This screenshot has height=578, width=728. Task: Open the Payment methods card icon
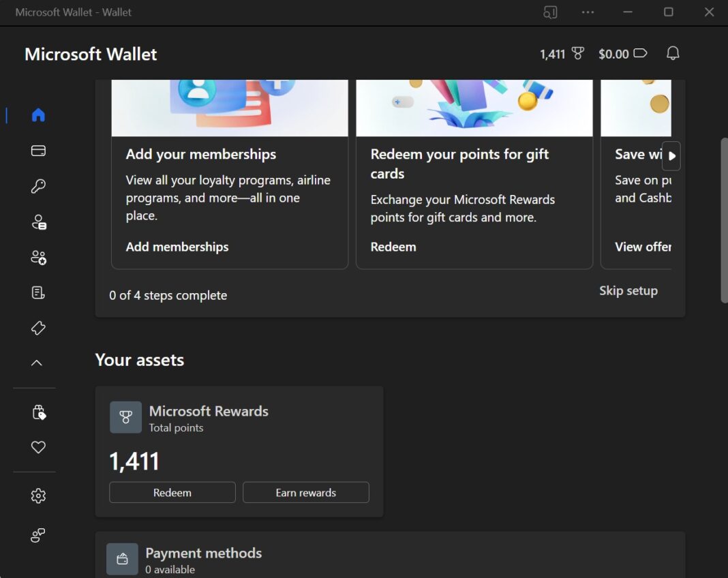click(x=39, y=151)
